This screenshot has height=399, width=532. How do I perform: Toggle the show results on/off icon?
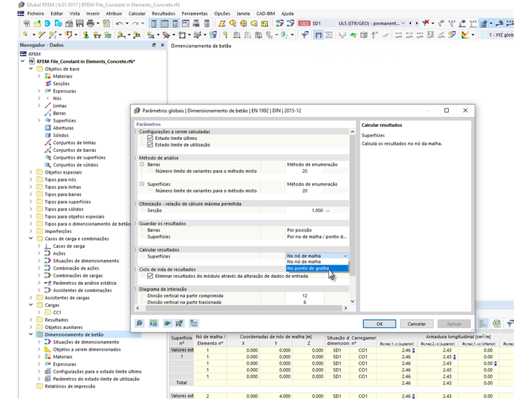(x=318, y=34)
